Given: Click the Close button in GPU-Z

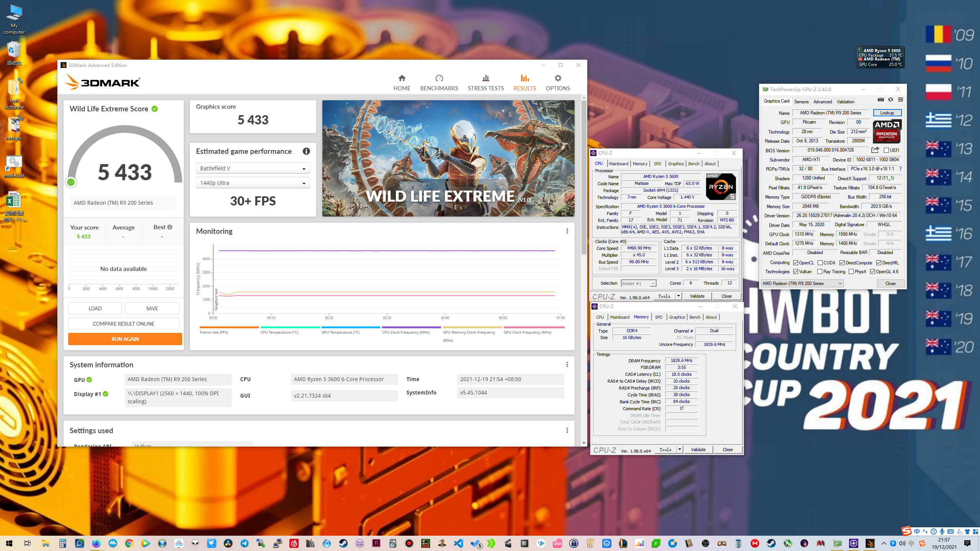Looking at the screenshot, I should pyautogui.click(x=890, y=284).
